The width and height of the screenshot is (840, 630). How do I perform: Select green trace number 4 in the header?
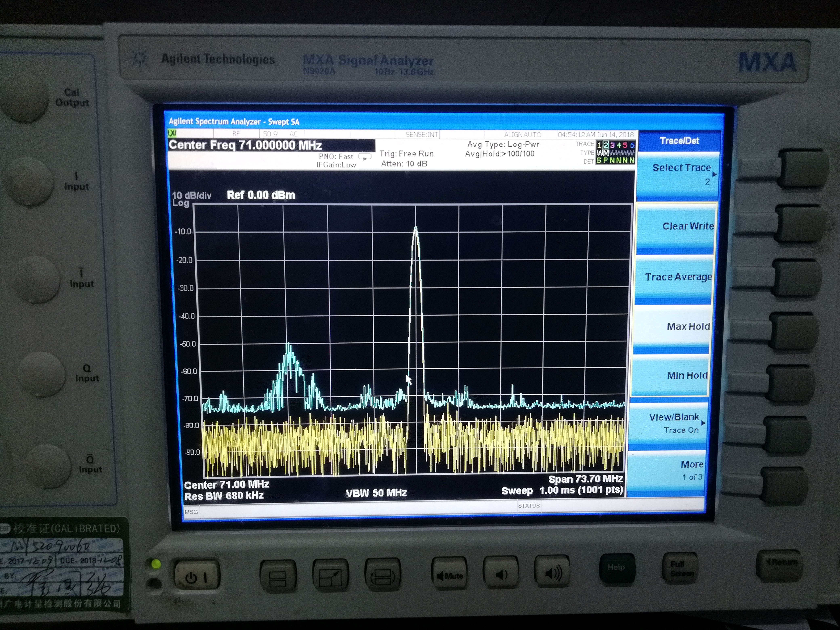click(619, 145)
